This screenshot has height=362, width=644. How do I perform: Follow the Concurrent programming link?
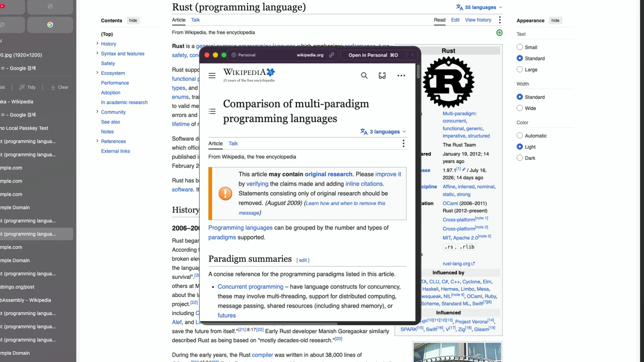tap(250, 287)
